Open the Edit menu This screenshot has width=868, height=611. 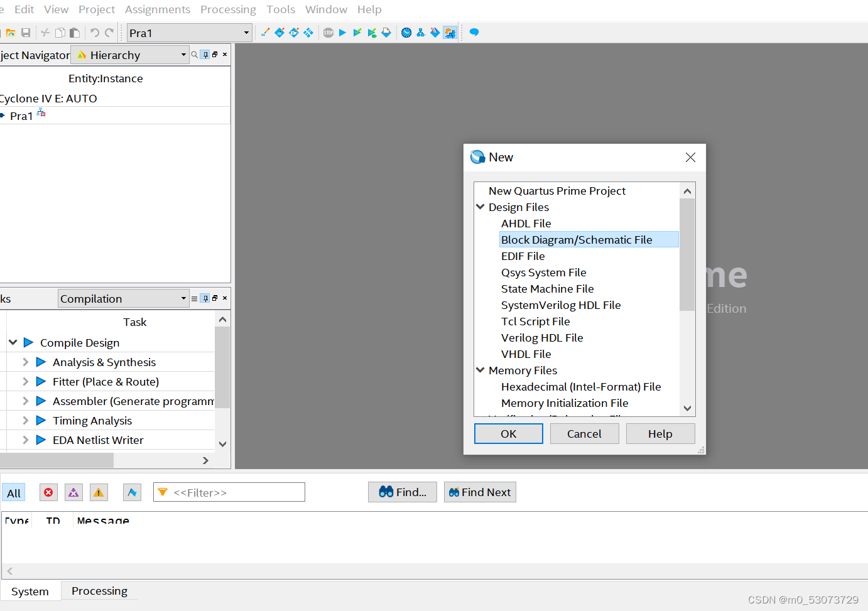[x=24, y=9]
